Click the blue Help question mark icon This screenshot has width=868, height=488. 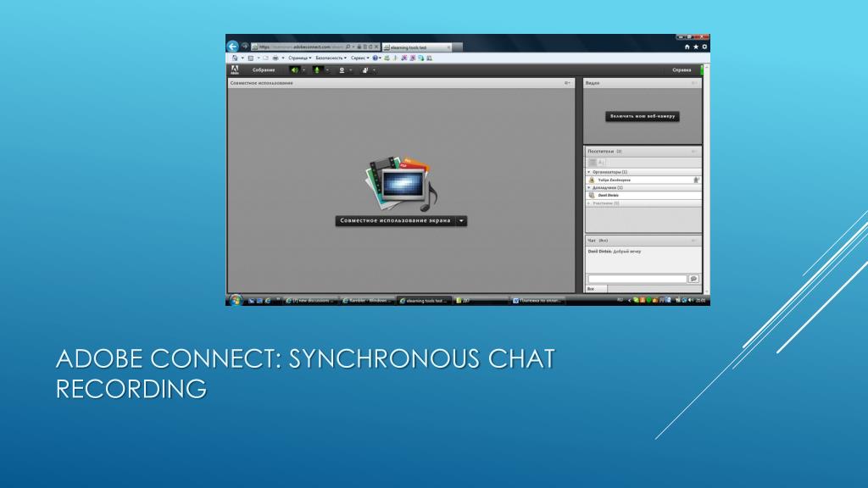coord(376,58)
